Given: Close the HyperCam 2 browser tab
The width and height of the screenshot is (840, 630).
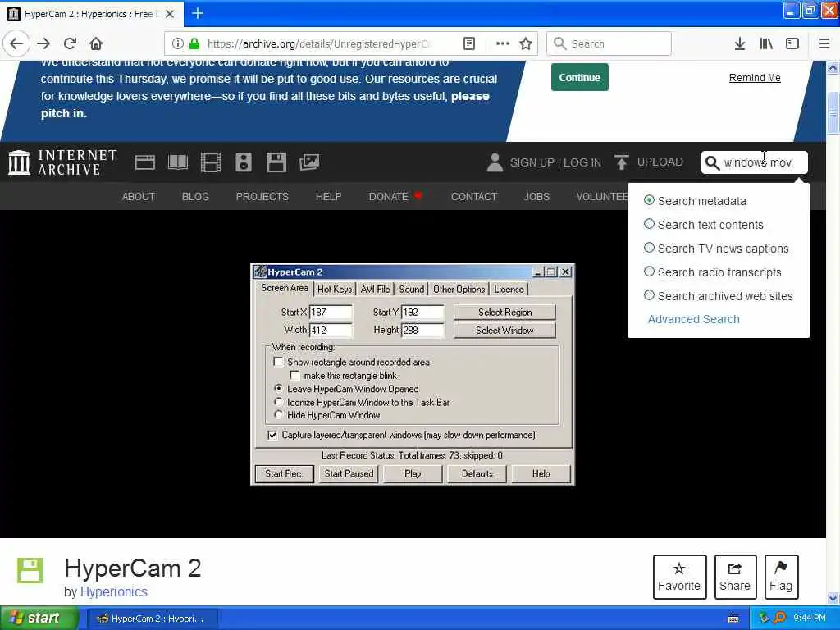Looking at the screenshot, I should [x=170, y=14].
